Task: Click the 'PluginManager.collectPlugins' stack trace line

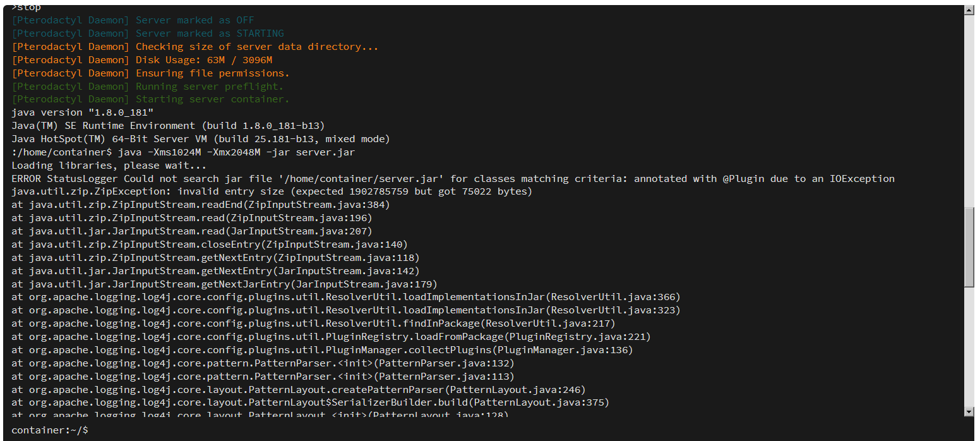Action: (322, 350)
